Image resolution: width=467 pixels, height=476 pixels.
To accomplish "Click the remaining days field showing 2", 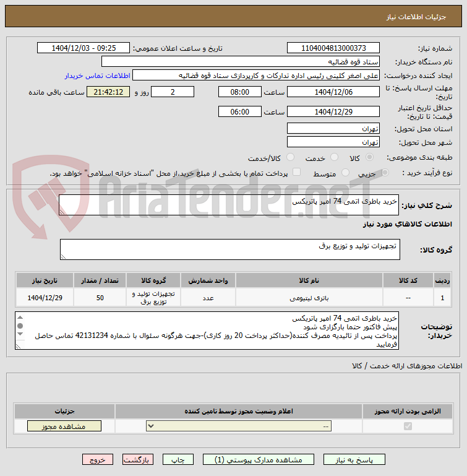I will [173, 92].
